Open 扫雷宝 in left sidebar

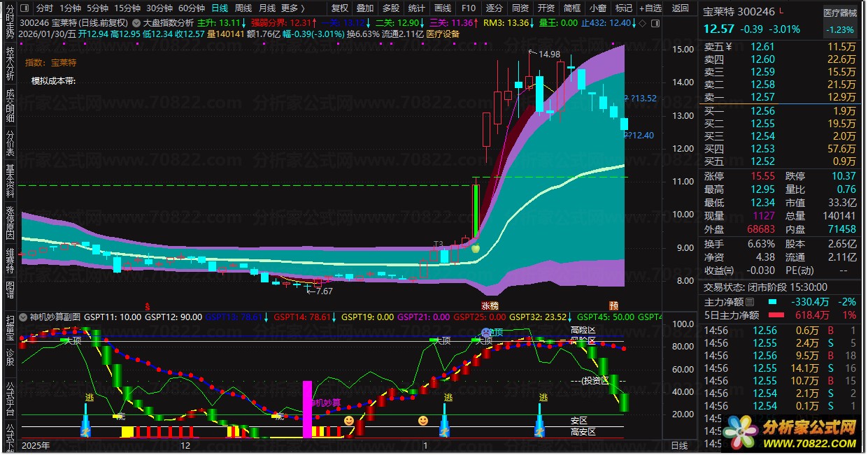[10, 327]
